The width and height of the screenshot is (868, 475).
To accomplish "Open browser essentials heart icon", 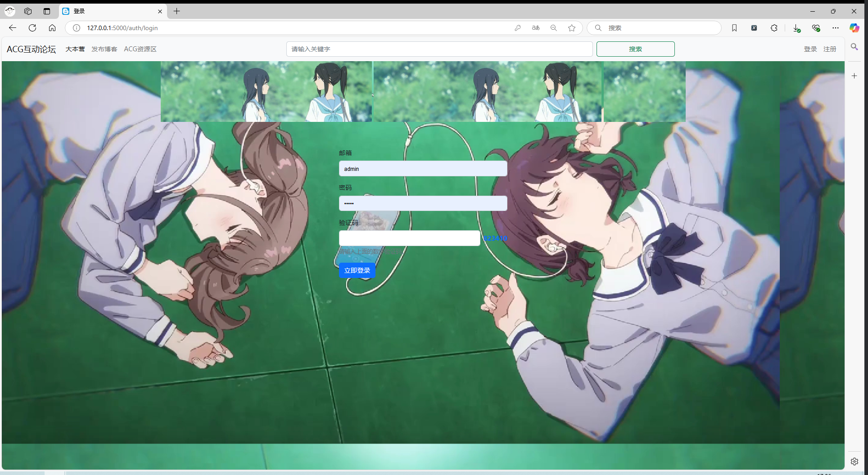I will pyautogui.click(x=816, y=28).
